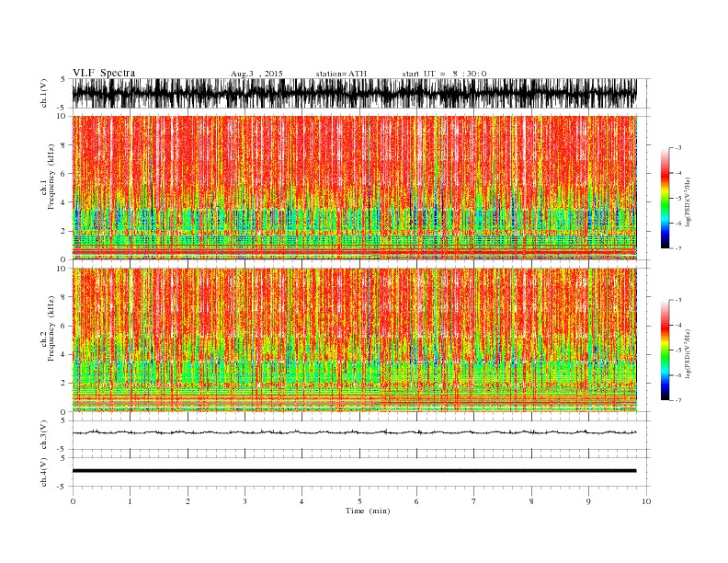Viewport: 728px width, 563px height.
Task: Click the '-5' tick on ch.4(V) axis
Action: tap(62, 488)
